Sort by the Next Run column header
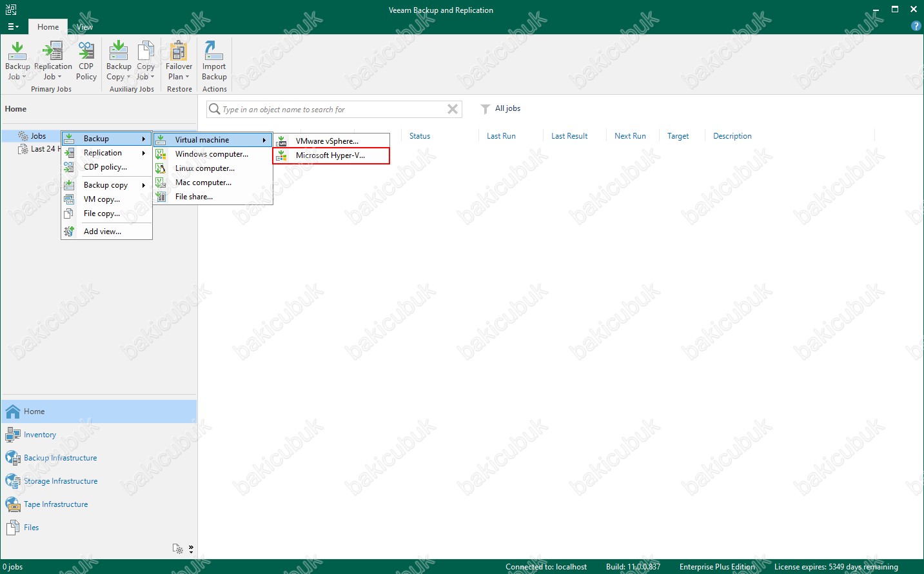 click(x=630, y=136)
